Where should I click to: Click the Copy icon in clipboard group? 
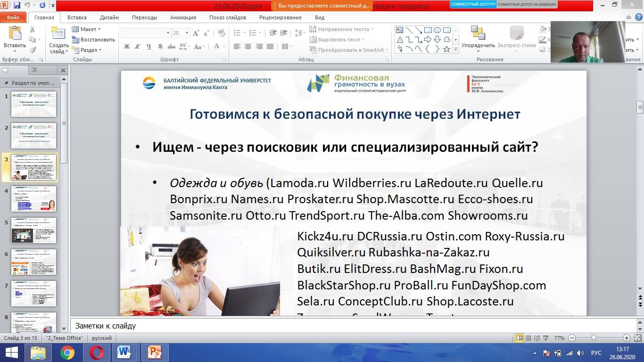(33, 40)
